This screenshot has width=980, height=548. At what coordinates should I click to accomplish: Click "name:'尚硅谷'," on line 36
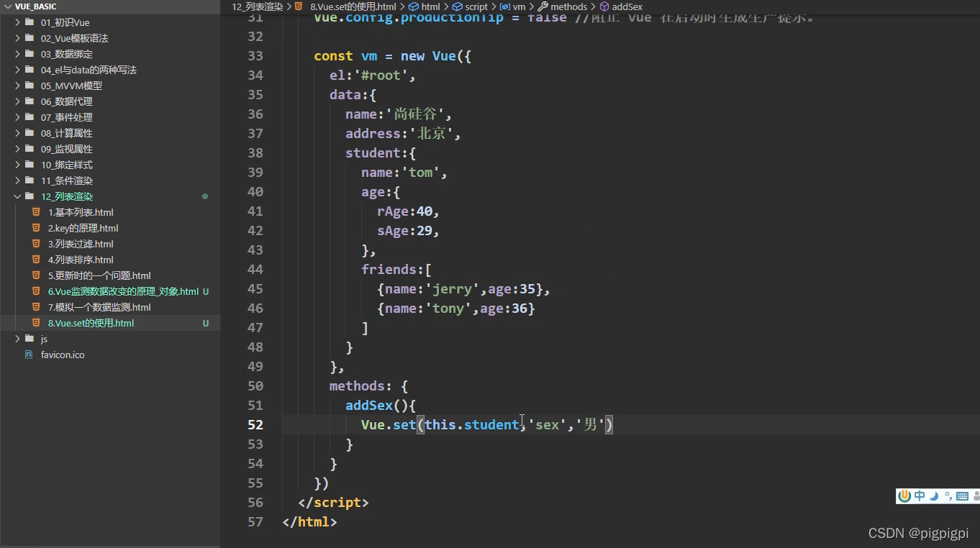click(x=399, y=114)
